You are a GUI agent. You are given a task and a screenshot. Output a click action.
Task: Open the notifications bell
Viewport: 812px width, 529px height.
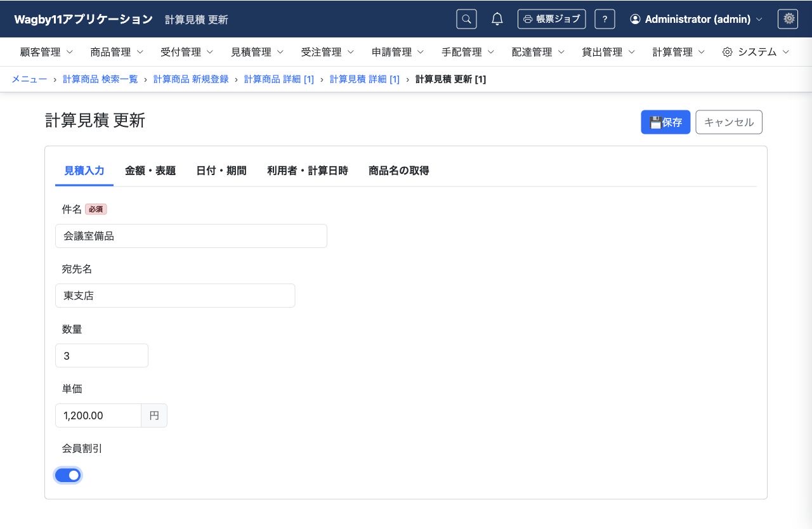[x=497, y=19]
